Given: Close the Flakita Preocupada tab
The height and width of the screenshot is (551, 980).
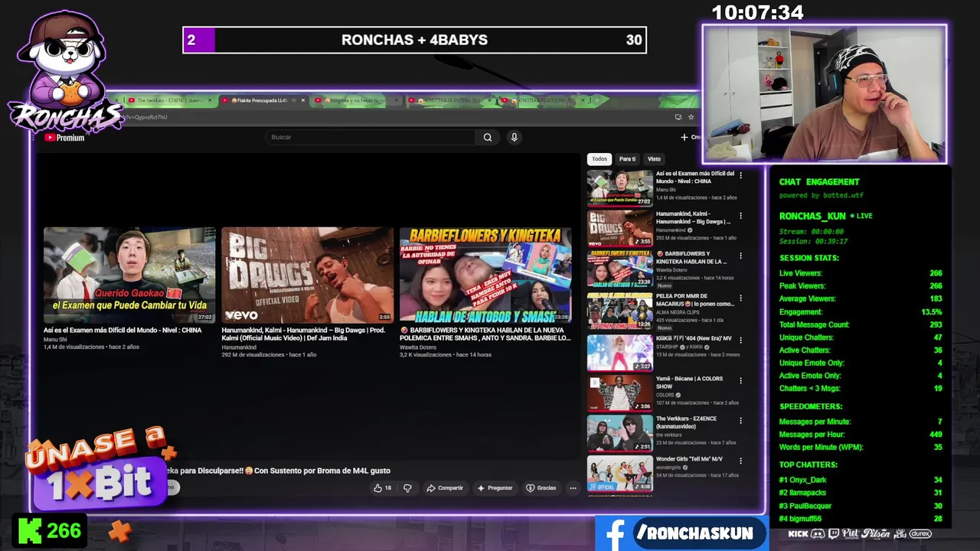Looking at the screenshot, I should click(303, 100).
